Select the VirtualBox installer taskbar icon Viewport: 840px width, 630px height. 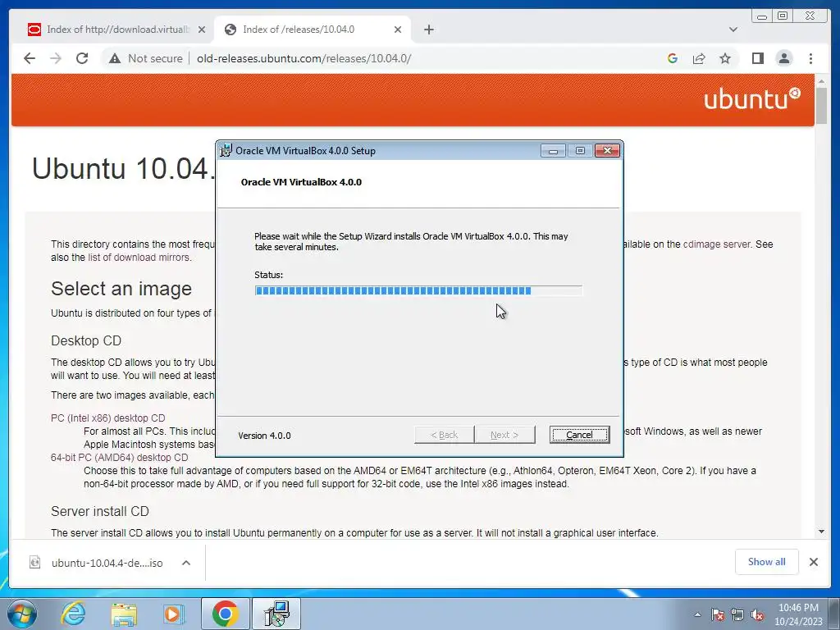(276, 614)
